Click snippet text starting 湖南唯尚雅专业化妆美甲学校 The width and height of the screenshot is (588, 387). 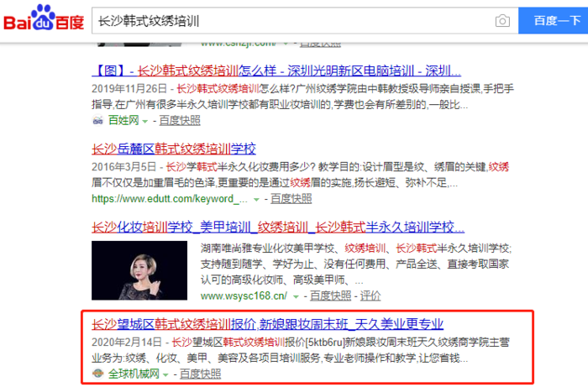pyautogui.click(x=356, y=264)
